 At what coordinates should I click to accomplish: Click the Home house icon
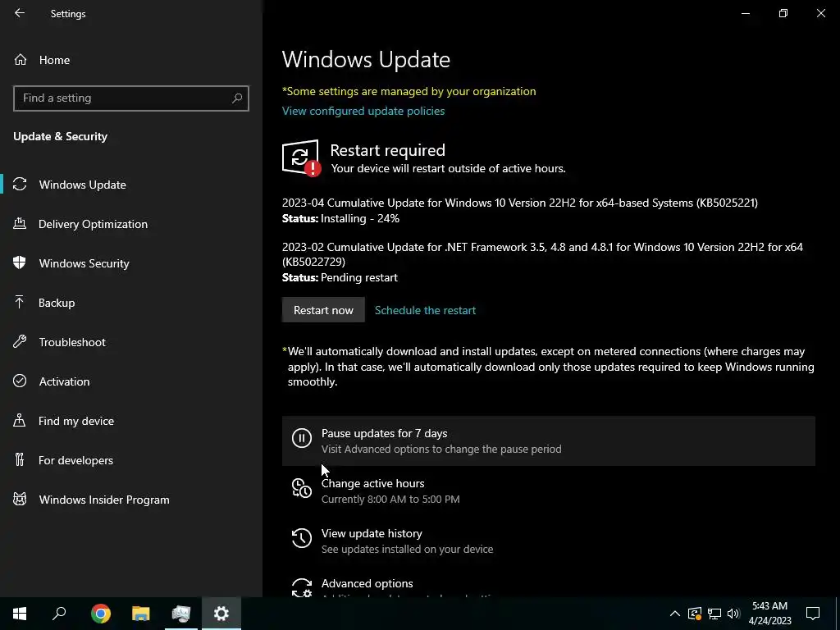(21, 59)
